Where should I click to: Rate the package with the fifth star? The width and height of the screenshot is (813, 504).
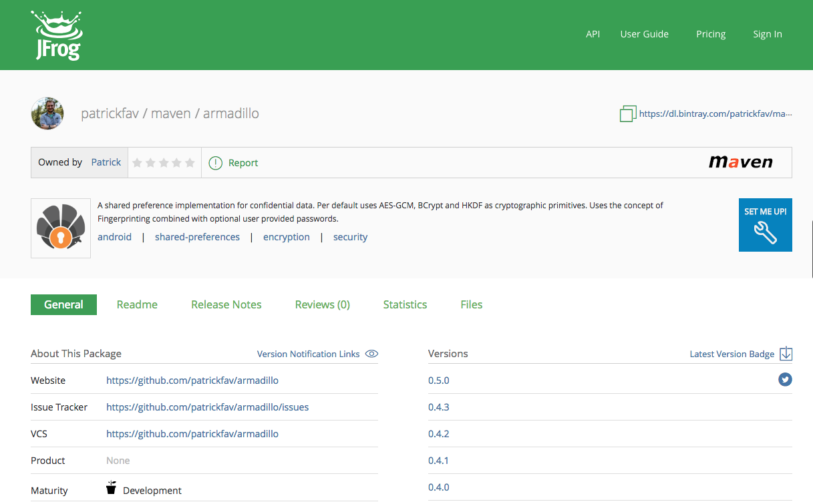click(x=190, y=163)
